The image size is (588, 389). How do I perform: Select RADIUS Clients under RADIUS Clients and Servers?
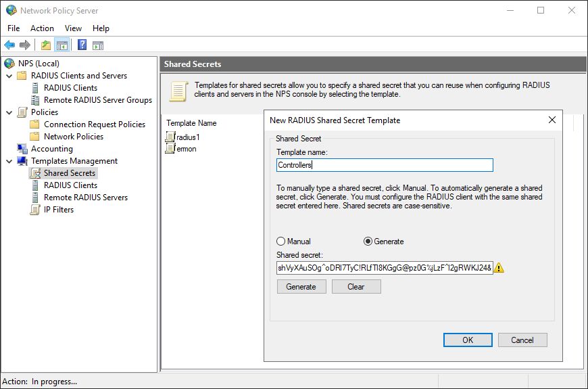[x=70, y=88]
